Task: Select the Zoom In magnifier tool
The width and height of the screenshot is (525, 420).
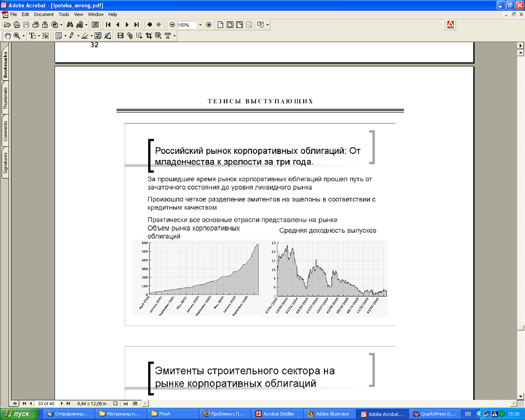Action: coord(17,36)
